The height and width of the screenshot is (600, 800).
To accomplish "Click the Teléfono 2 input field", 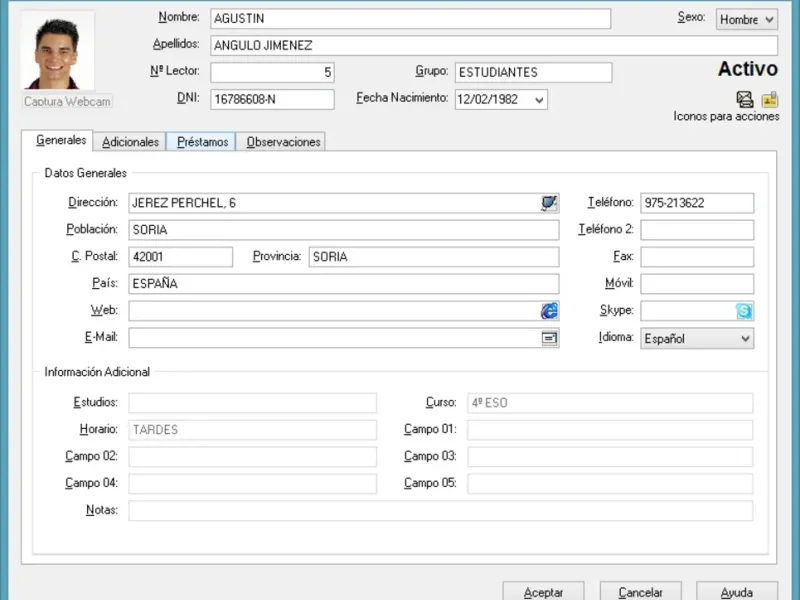I will point(697,230).
